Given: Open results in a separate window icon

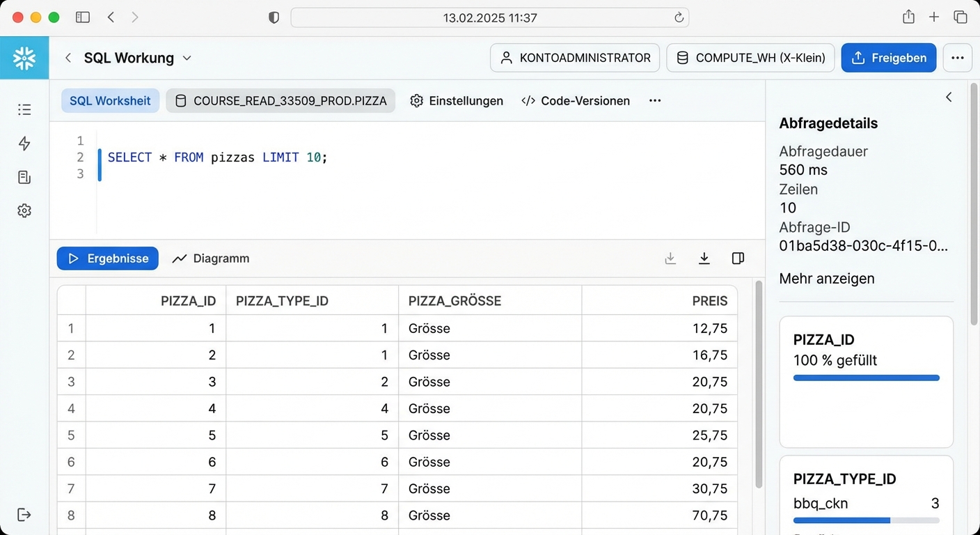Looking at the screenshot, I should pos(738,258).
